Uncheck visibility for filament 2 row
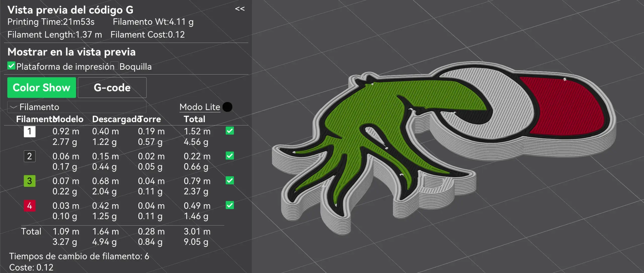 pyautogui.click(x=230, y=156)
